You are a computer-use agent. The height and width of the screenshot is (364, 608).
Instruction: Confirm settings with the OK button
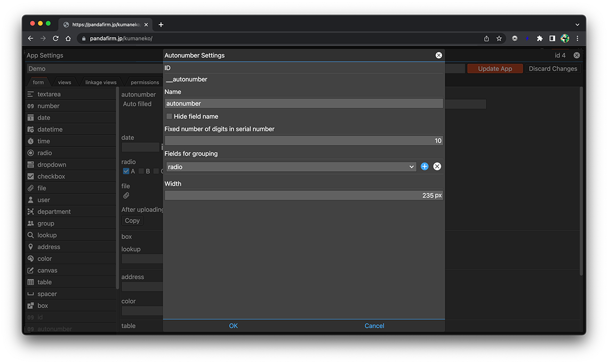pyautogui.click(x=233, y=326)
